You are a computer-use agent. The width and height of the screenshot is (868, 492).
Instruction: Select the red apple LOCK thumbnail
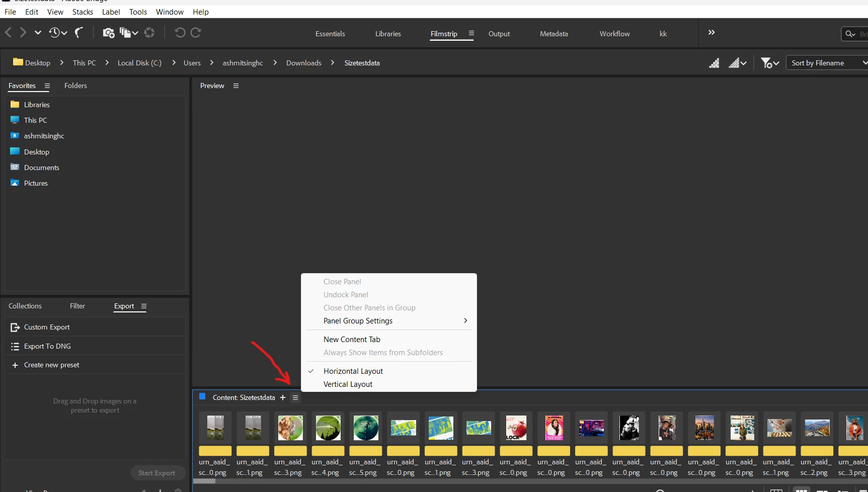(x=516, y=428)
